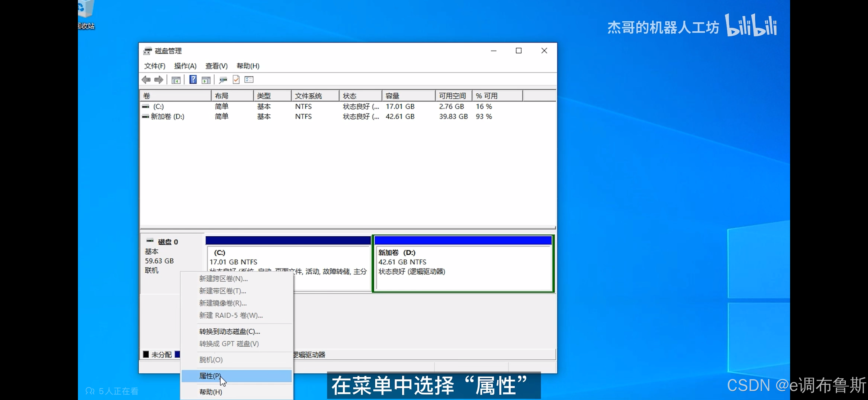
Task: Click NTFS in the 新加卷 (D:) row
Action: coord(303,117)
